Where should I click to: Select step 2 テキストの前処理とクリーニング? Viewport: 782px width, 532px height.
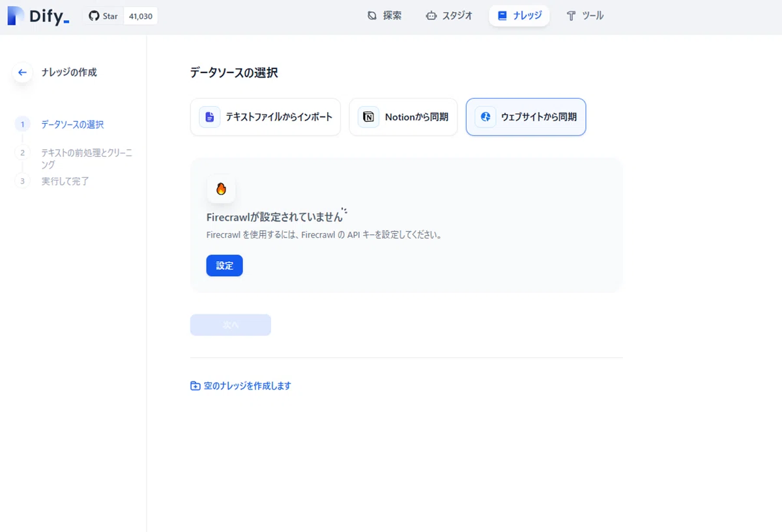click(x=75, y=158)
